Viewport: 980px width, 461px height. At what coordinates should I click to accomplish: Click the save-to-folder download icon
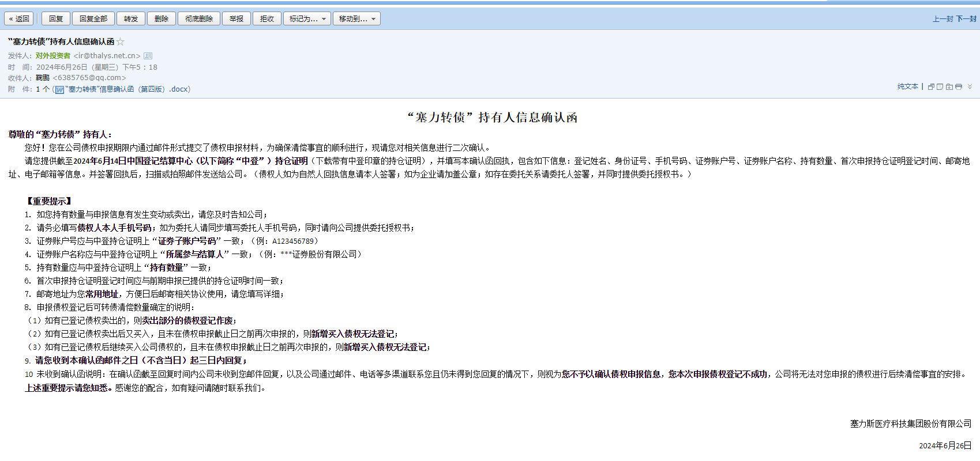949,86
